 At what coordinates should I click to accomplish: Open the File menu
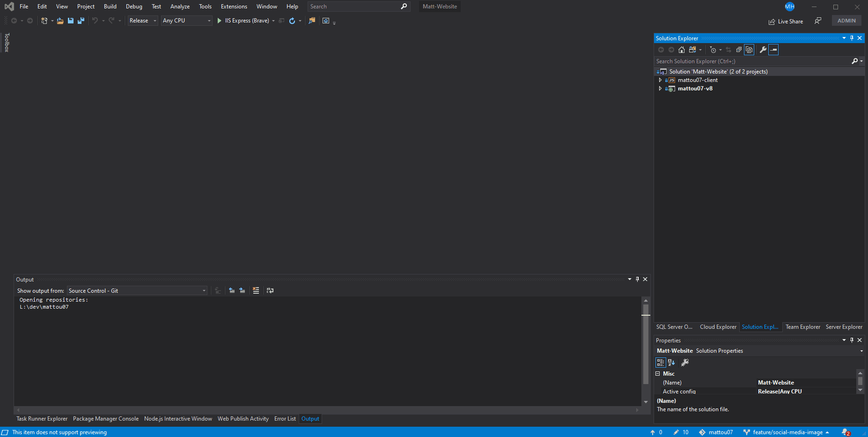click(24, 7)
